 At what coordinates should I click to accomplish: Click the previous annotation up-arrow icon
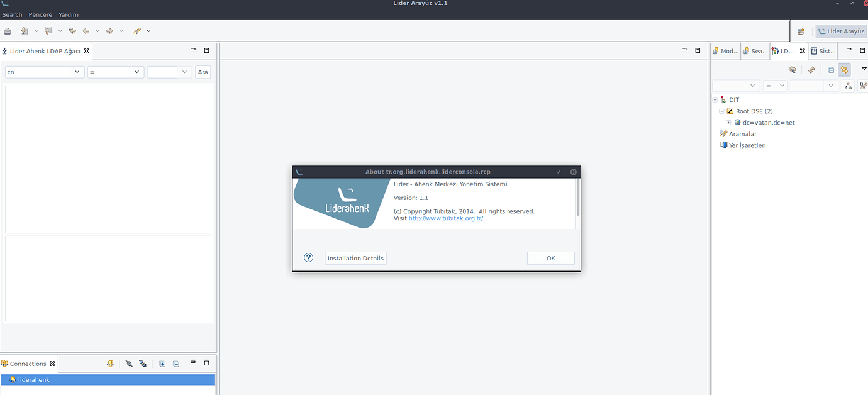point(48,31)
